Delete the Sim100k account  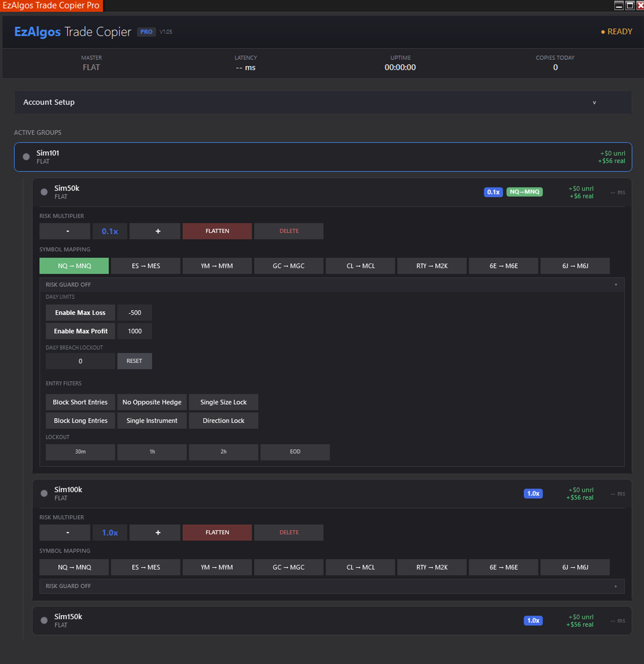point(289,533)
